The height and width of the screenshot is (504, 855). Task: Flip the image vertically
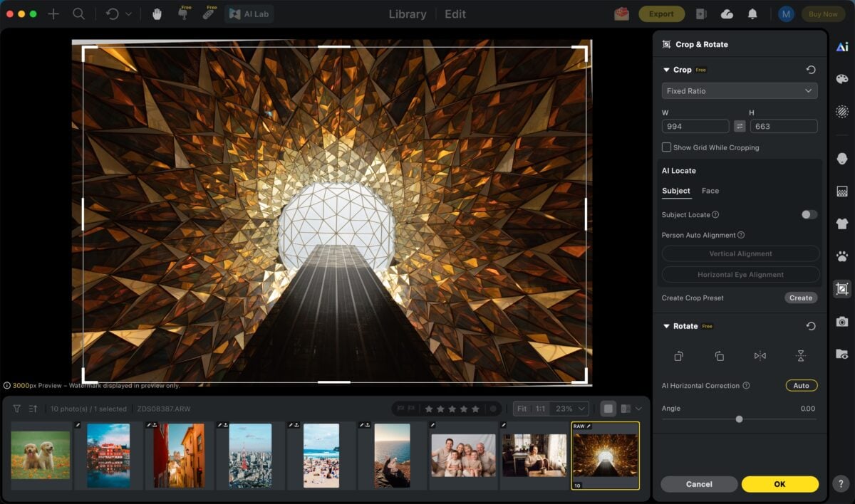[x=801, y=356]
